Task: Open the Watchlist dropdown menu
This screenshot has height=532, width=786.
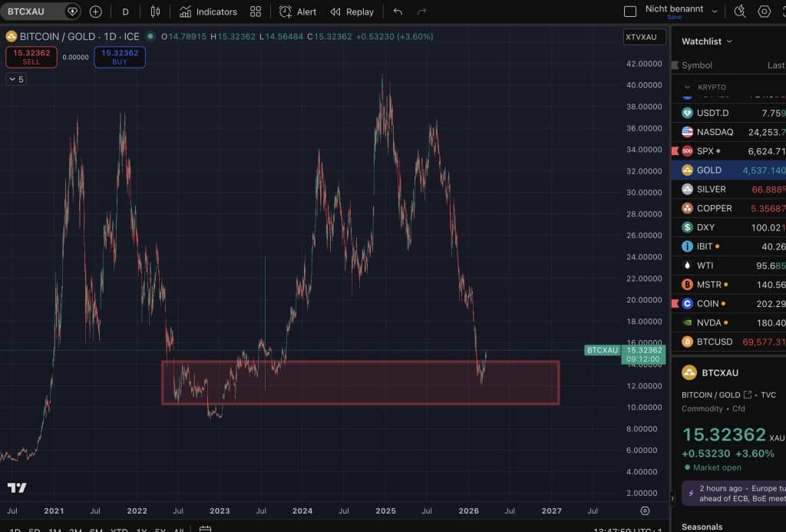Action: point(707,41)
